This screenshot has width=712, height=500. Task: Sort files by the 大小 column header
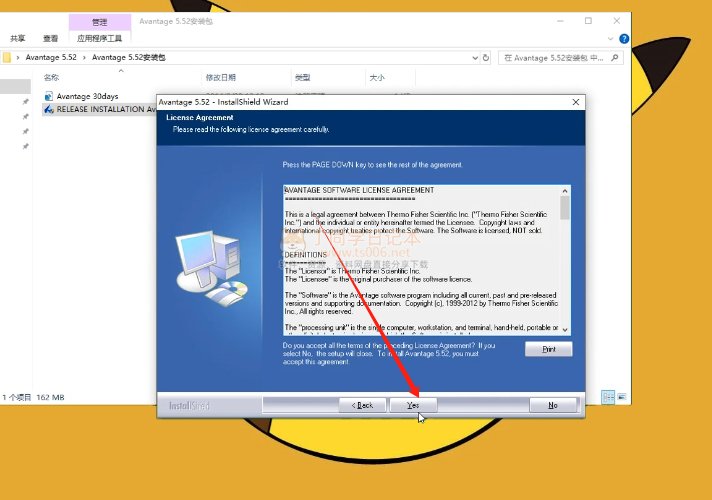click(x=377, y=78)
